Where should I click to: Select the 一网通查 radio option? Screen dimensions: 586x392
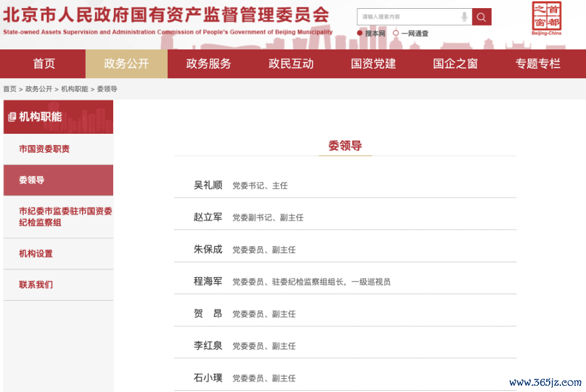click(x=396, y=33)
